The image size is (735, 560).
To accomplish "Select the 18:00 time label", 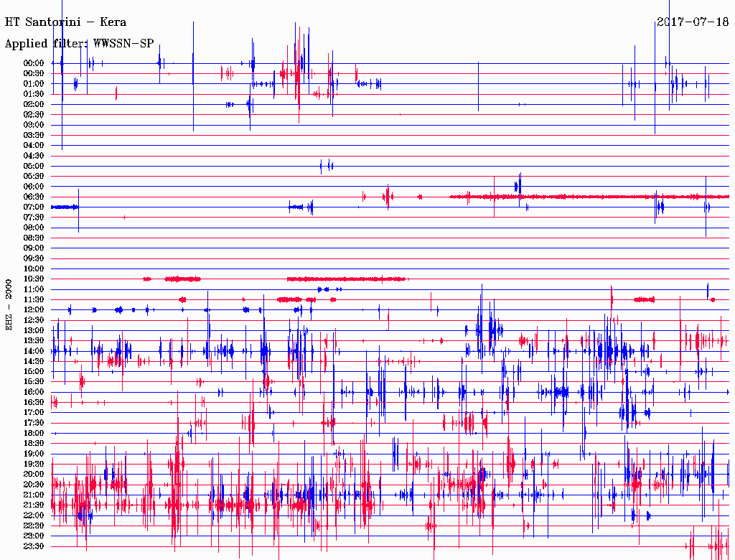I will coord(34,434).
